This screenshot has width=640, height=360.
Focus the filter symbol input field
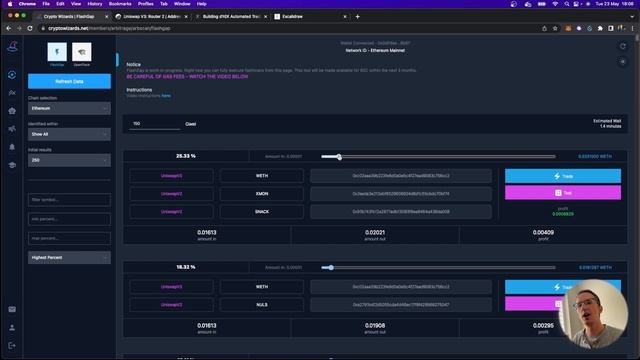tap(69, 200)
